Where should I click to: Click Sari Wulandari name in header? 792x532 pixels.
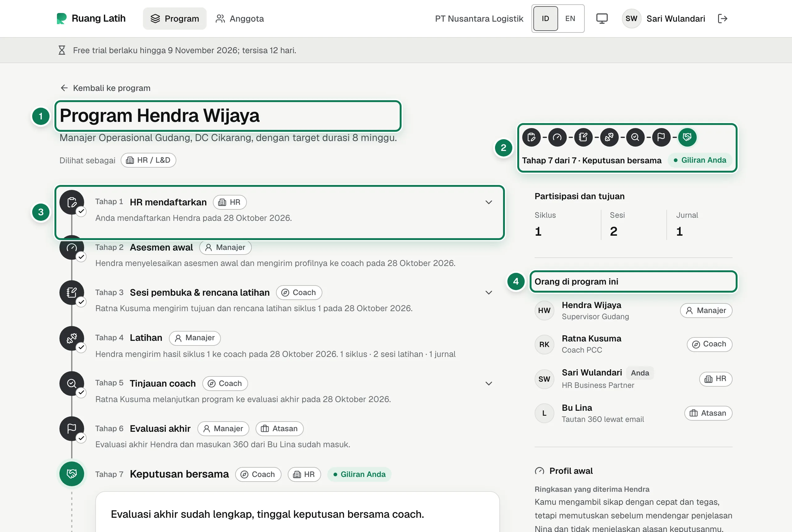pos(675,18)
